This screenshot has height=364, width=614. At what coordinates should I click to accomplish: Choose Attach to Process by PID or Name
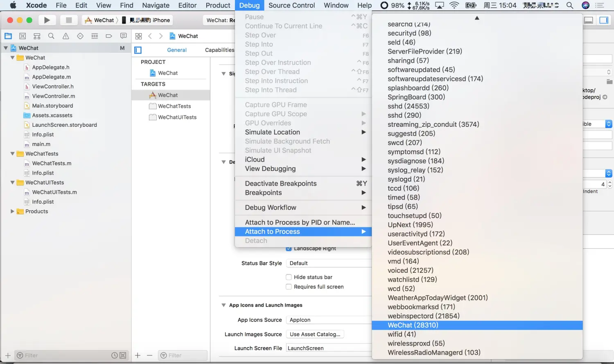303,222
